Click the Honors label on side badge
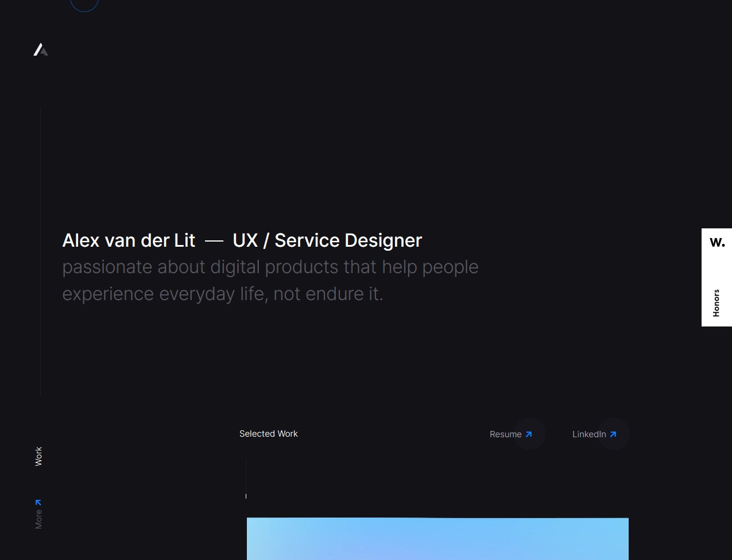Viewport: 732px width, 560px height. 716,303
